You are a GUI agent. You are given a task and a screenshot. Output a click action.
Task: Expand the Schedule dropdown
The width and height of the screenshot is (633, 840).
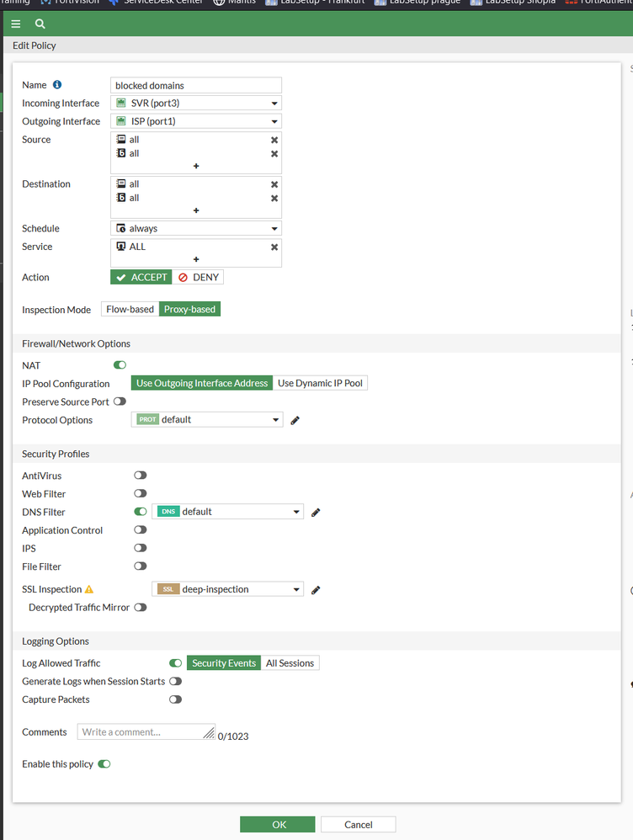196,229
